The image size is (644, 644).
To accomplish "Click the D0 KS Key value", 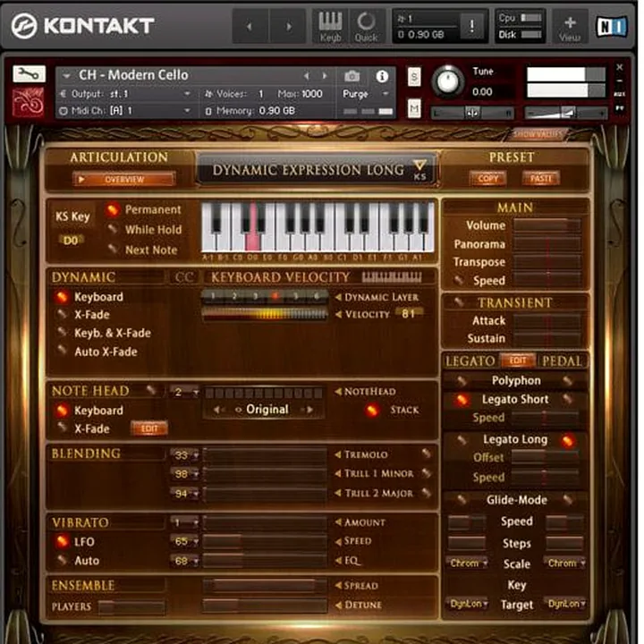I will (71, 241).
